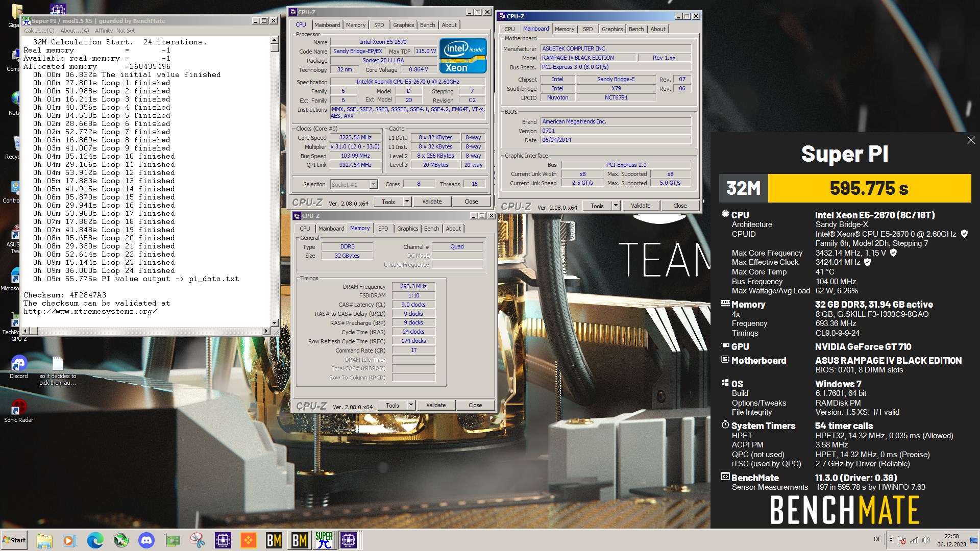Click the volume speaker tray icon
This screenshot has height=551, width=980.
click(926, 540)
